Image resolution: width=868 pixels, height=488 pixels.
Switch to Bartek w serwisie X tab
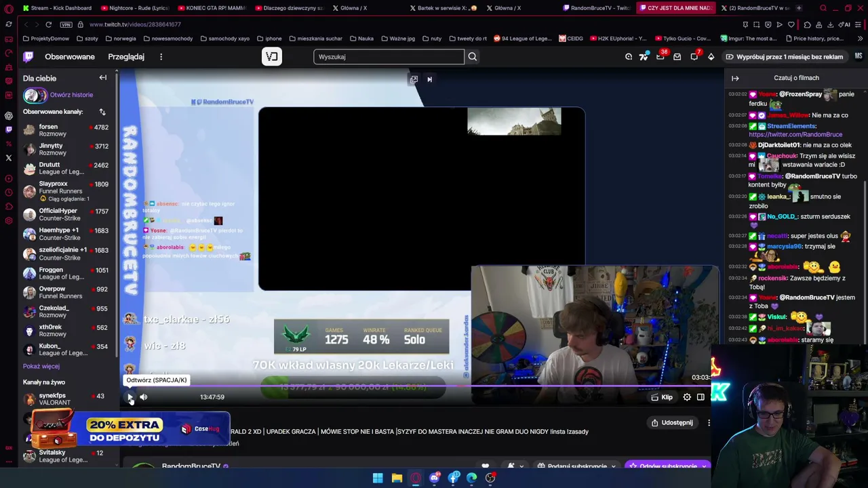coord(444,8)
